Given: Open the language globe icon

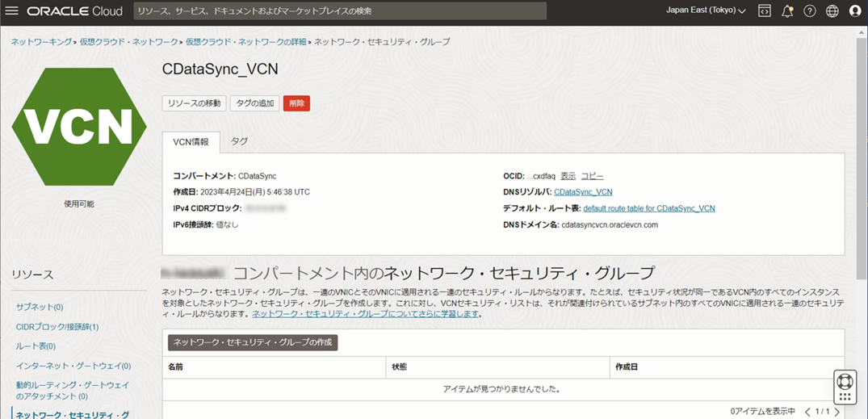Looking at the screenshot, I should [x=832, y=11].
